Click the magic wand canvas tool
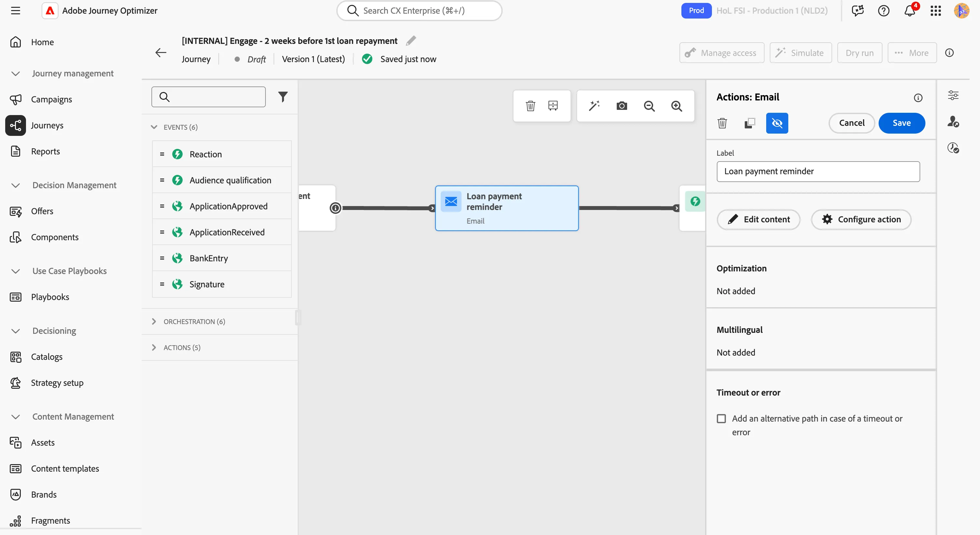 tap(594, 106)
